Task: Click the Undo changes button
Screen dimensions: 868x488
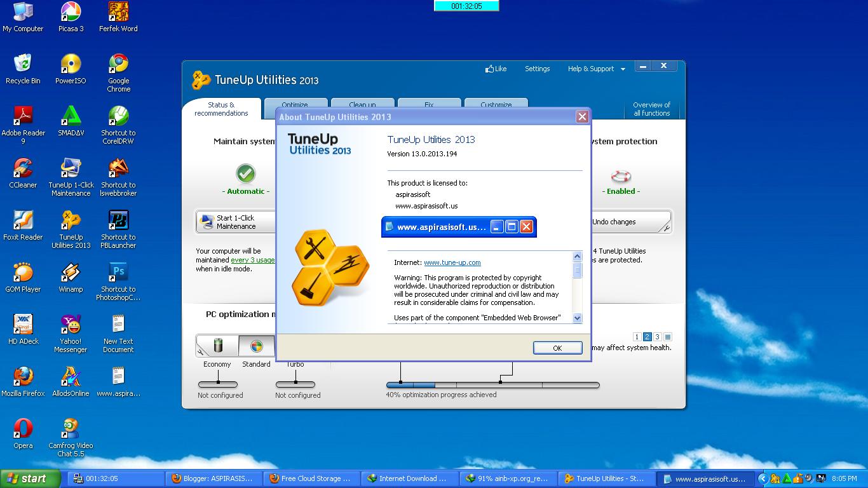Action: tap(631, 222)
